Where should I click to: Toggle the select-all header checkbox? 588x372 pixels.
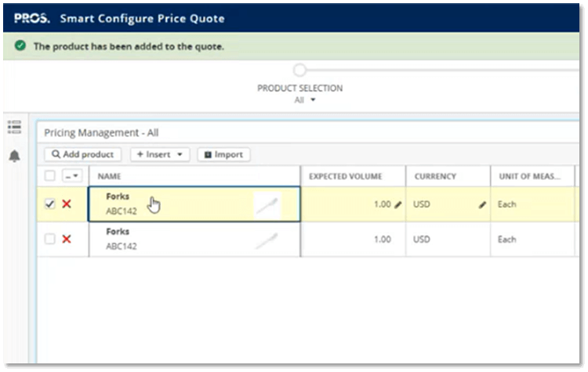coord(50,176)
